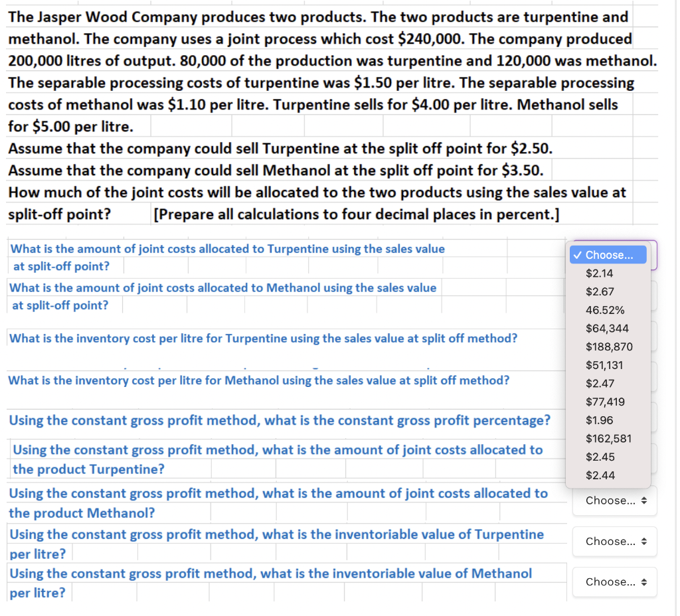Pick the $188,870 dropdown option
Image resolution: width=680 pixels, height=616 pixels.
pos(610,348)
